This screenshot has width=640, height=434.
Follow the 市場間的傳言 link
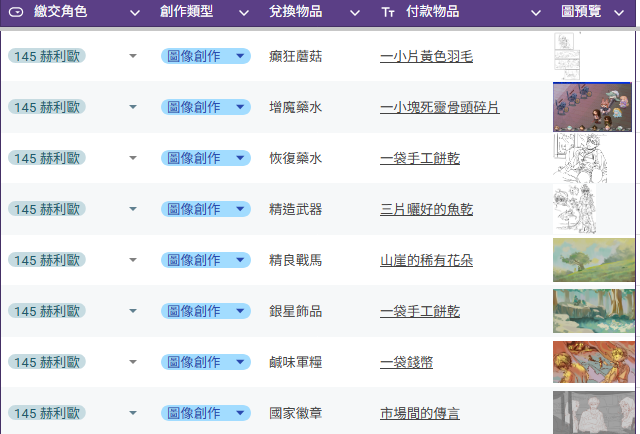pos(420,413)
